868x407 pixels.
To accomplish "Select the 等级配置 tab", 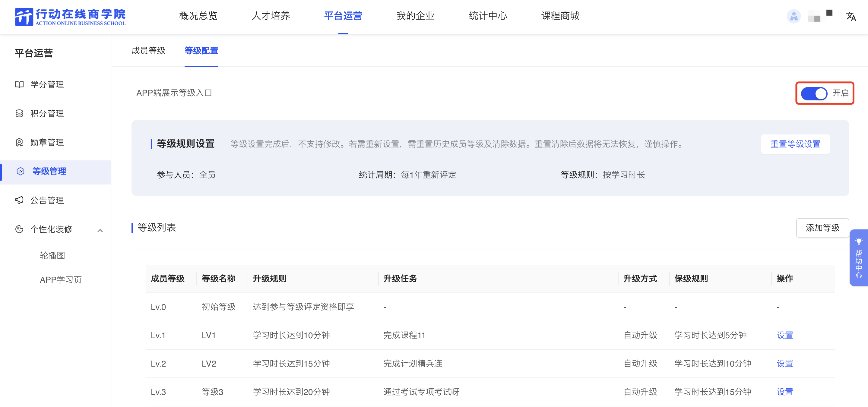I will click(201, 51).
